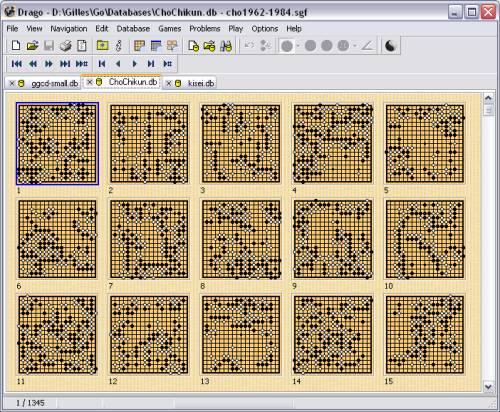Open game information icon
This screenshot has width=500, height=412.
tap(118, 46)
